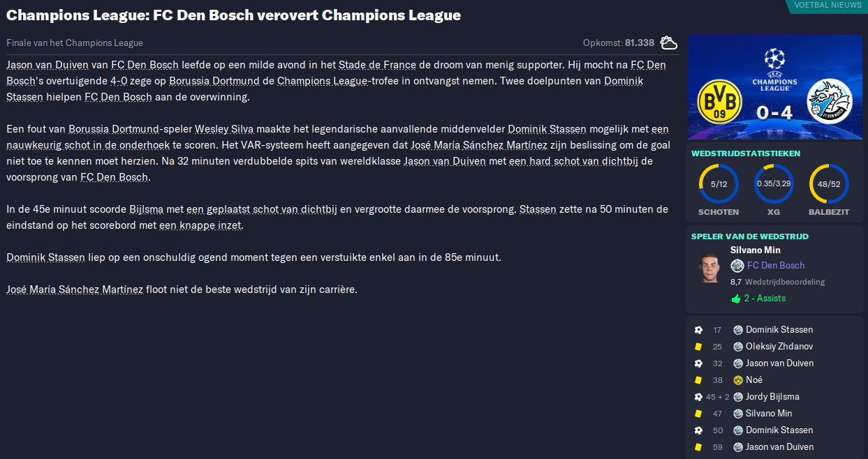Click the Schoten 5/12 circular stat

(x=719, y=183)
